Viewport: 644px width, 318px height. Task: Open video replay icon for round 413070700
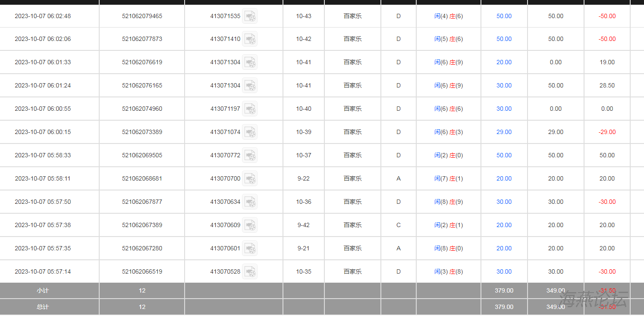[250, 178]
